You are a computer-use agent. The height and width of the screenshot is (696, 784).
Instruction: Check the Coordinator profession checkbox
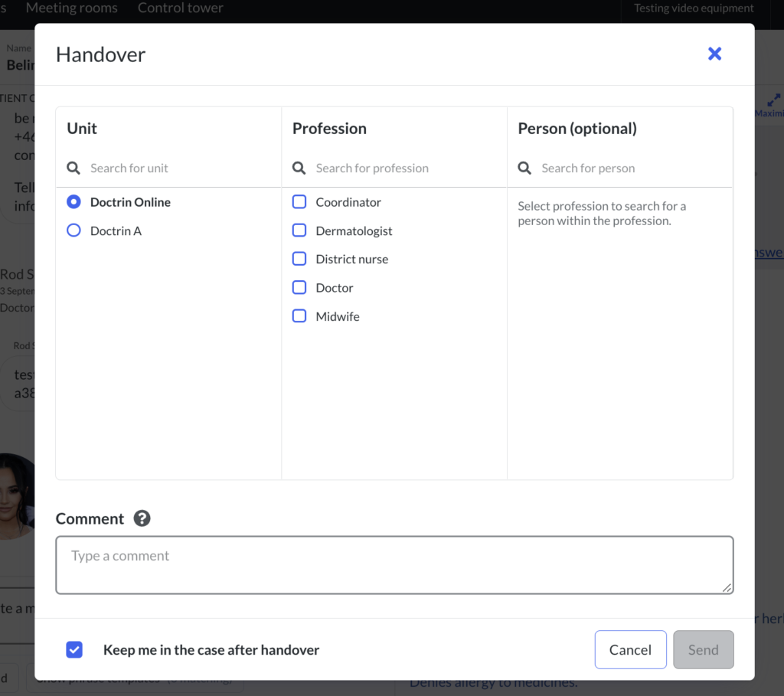pos(299,202)
